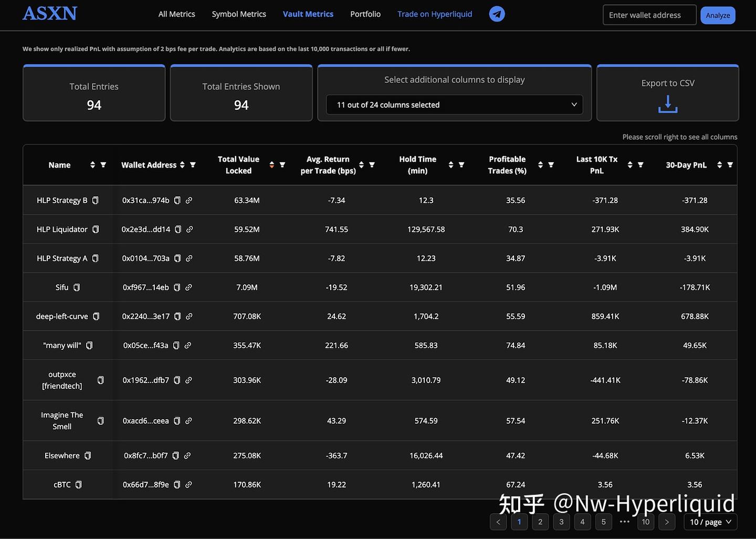Copy wallet address 0x8fc7...b0f7
This screenshot has width=756, height=539.
(x=176, y=455)
